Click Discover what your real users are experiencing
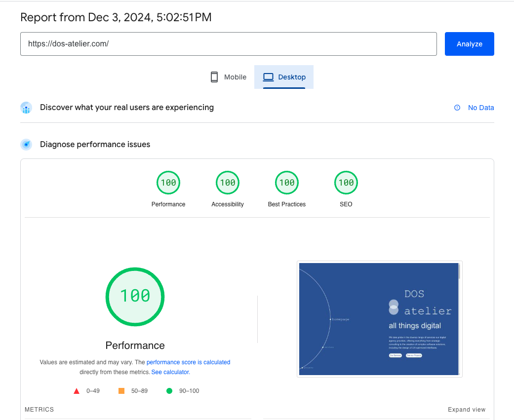 [127, 108]
